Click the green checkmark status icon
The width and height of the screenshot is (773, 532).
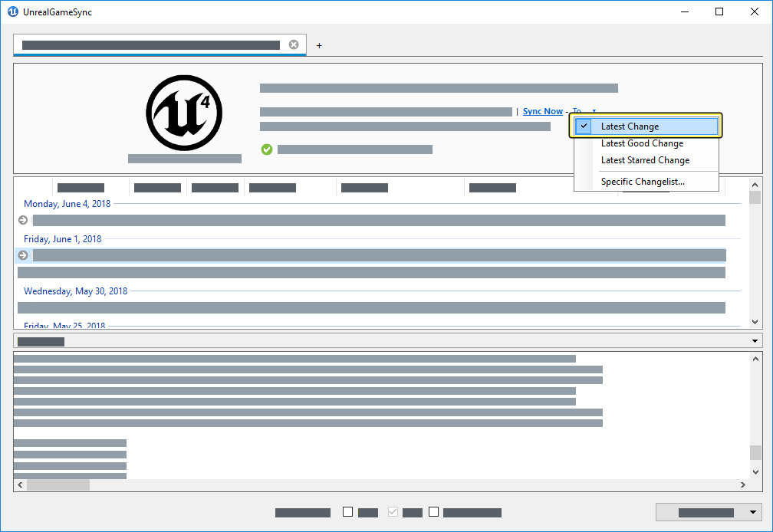pos(267,149)
